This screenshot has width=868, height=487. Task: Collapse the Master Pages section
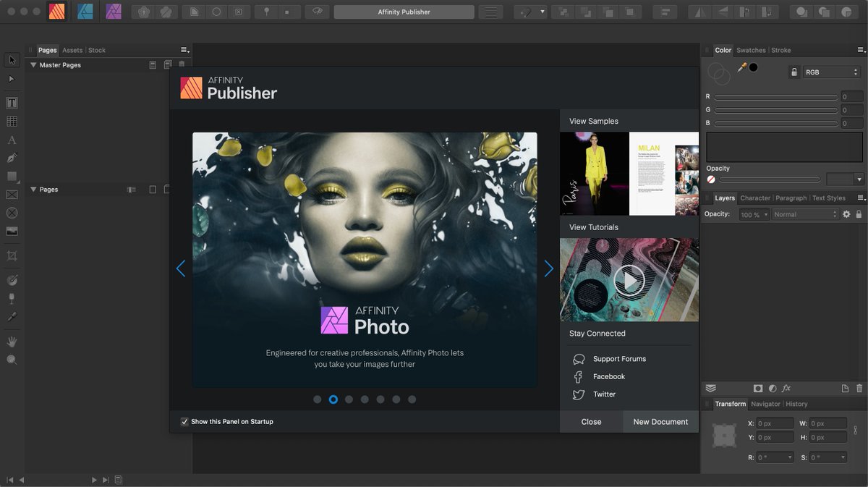tap(33, 65)
